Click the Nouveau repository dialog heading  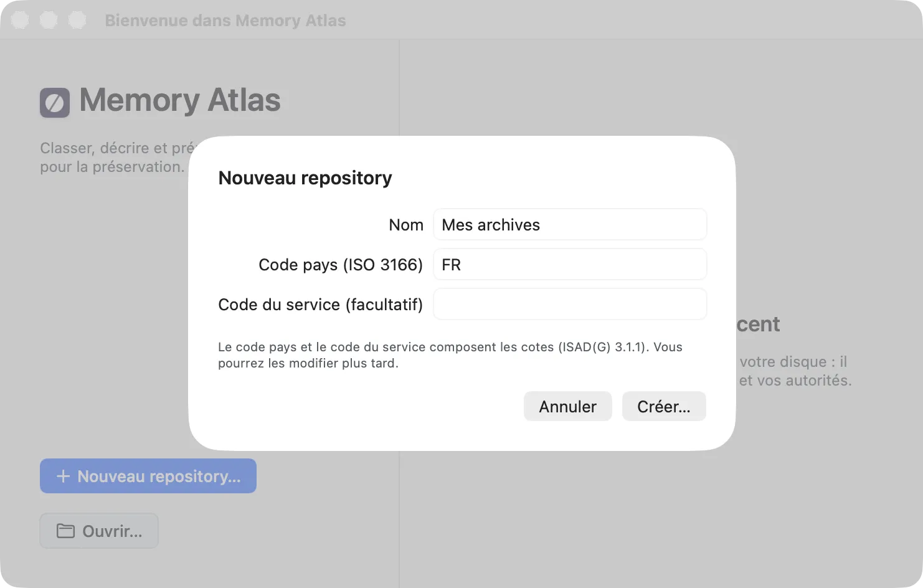point(305,178)
